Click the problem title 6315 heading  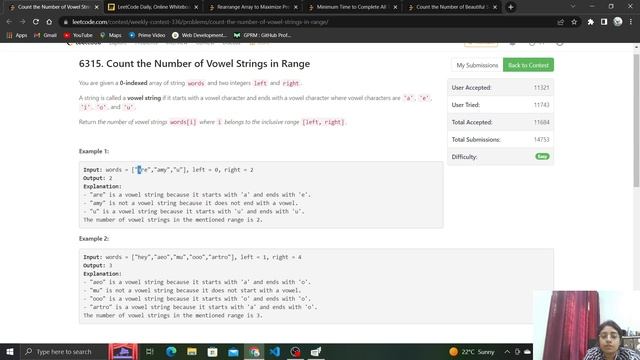tap(194, 64)
